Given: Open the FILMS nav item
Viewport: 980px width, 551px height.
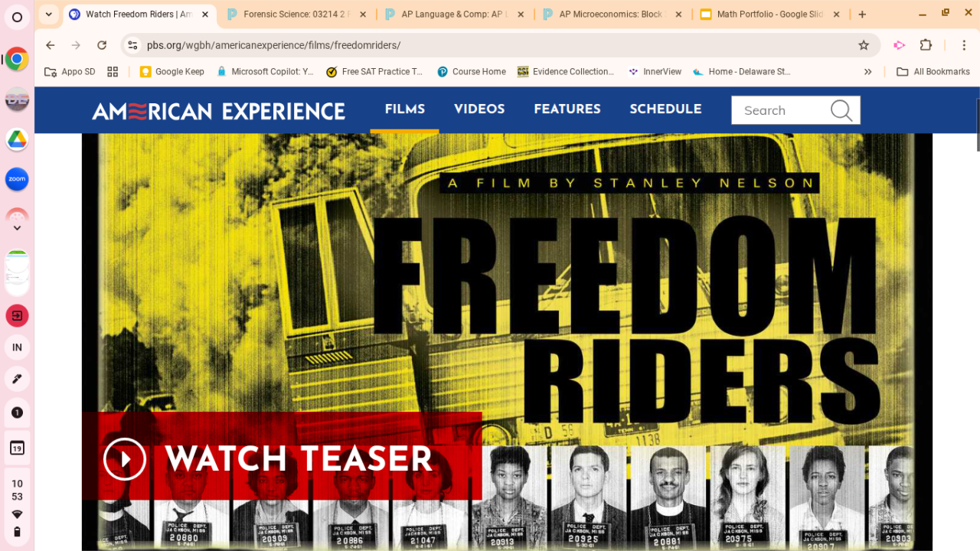Looking at the screenshot, I should coord(405,109).
